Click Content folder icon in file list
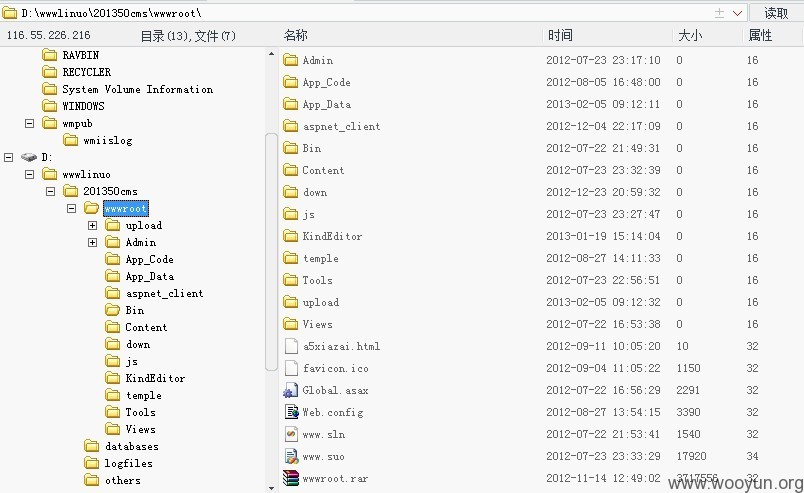The image size is (804, 493). [x=291, y=170]
